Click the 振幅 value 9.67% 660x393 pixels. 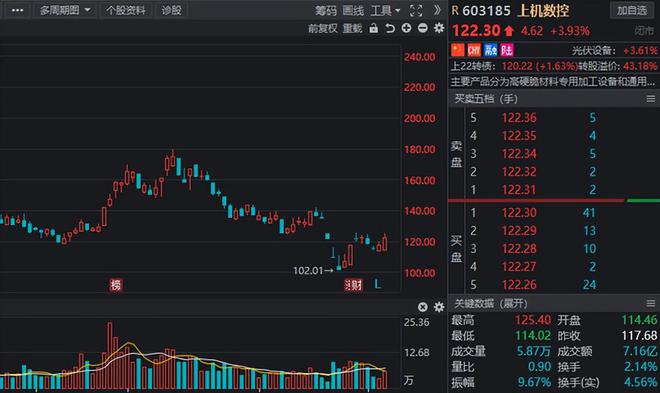[x=534, y=382]
